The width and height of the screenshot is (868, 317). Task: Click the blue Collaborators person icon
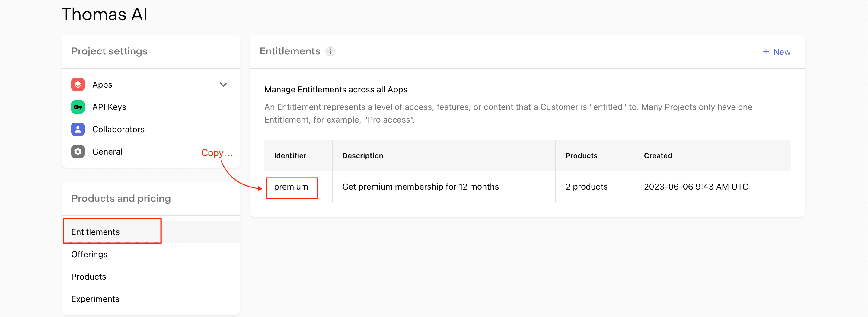pyautogui.click(x=78, y=129)
